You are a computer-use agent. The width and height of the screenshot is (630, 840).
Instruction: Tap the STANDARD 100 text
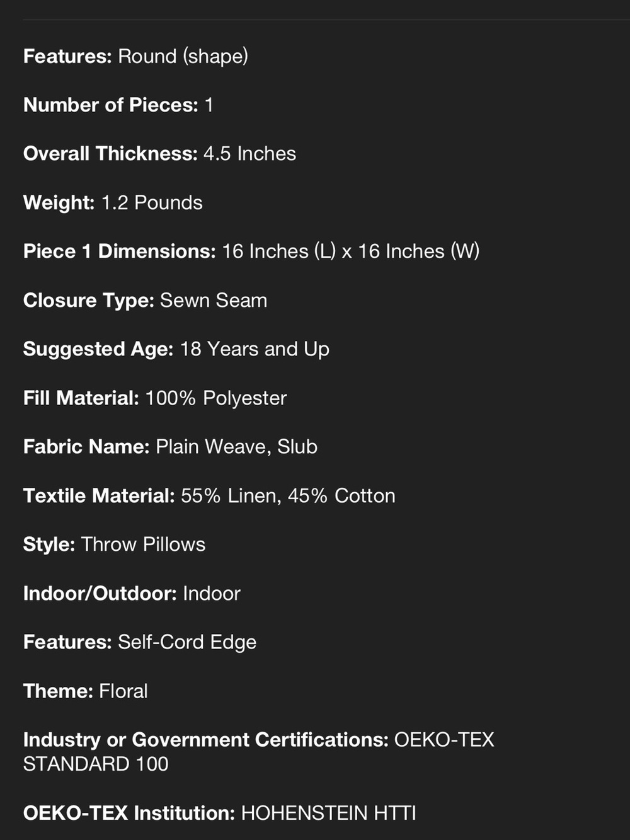click(x=96, y=764)
